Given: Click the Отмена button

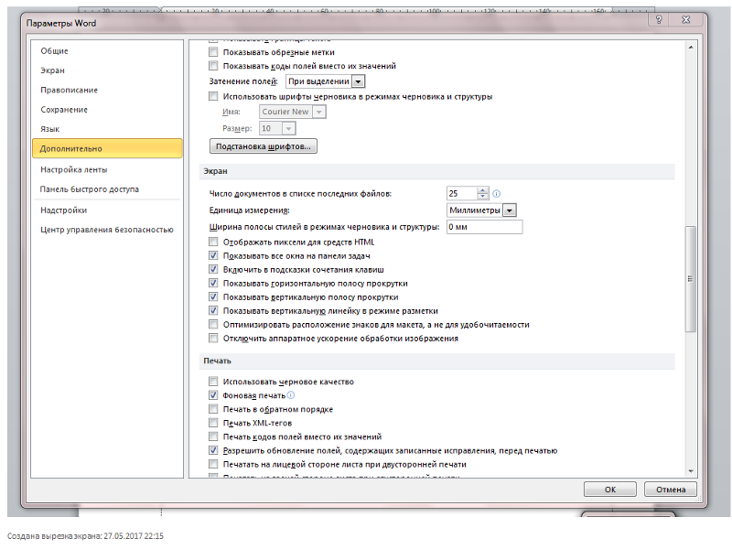Looking at the screenshot, I should (671, 489).
